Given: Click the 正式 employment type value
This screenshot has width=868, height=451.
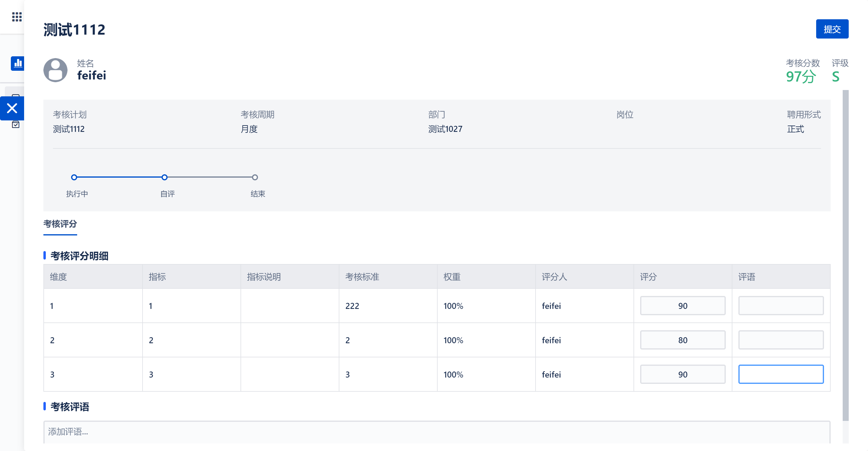Looking at the screenshot, I should pos(796,129).
